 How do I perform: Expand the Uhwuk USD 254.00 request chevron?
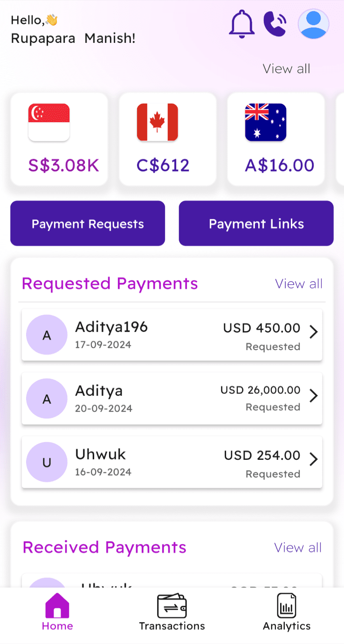point(314,459)
